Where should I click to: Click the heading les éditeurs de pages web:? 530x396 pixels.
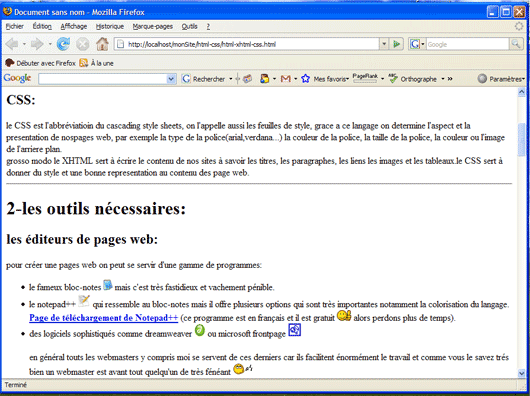tap(82, 239)
